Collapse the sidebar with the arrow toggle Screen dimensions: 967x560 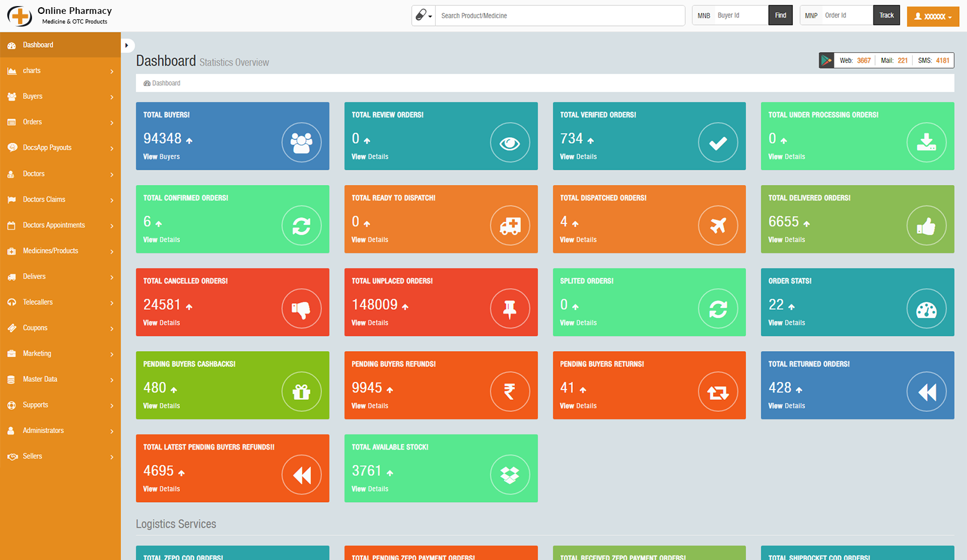(x=127, y=45)
